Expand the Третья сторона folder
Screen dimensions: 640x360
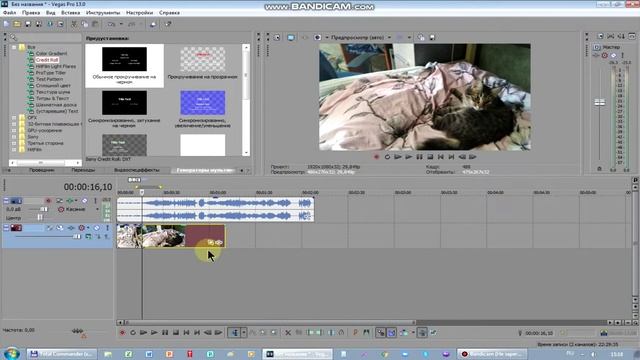(14, 144)
